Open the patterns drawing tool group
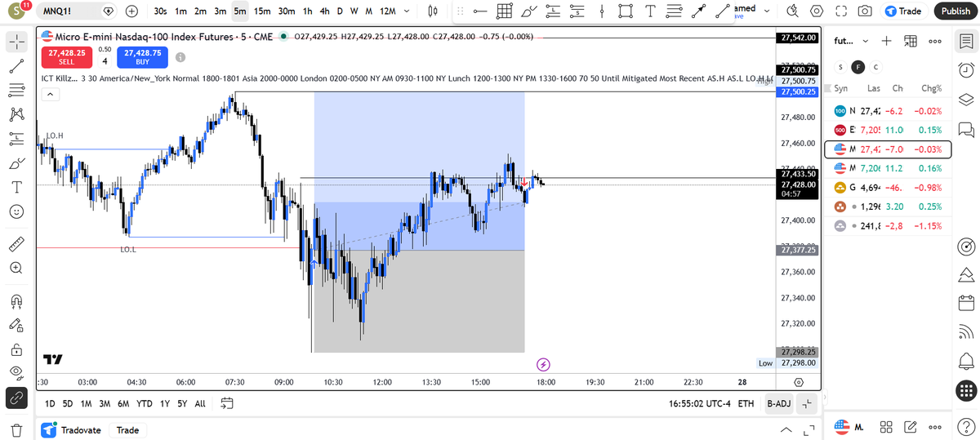980x440 pixels. [x=16, y=114]
